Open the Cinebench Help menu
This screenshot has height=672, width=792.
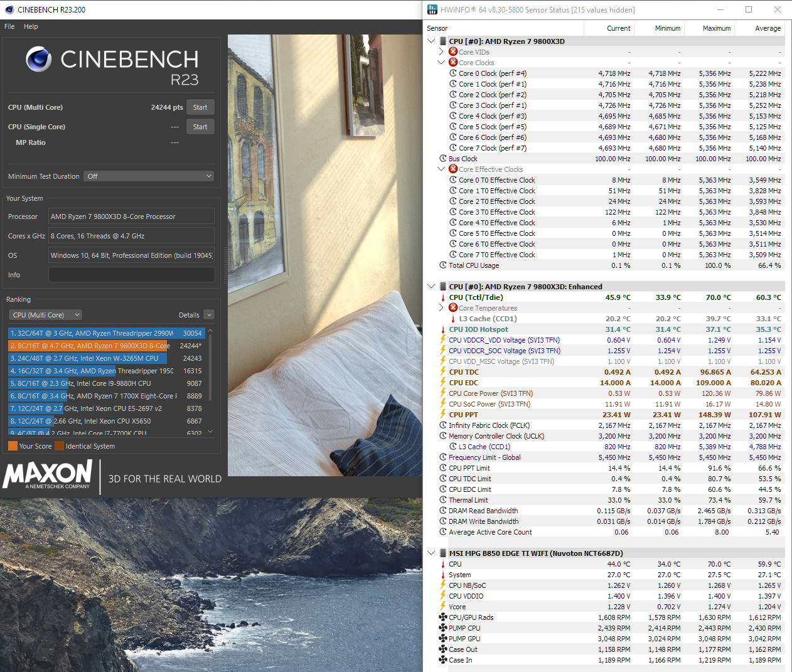(31, 26)
